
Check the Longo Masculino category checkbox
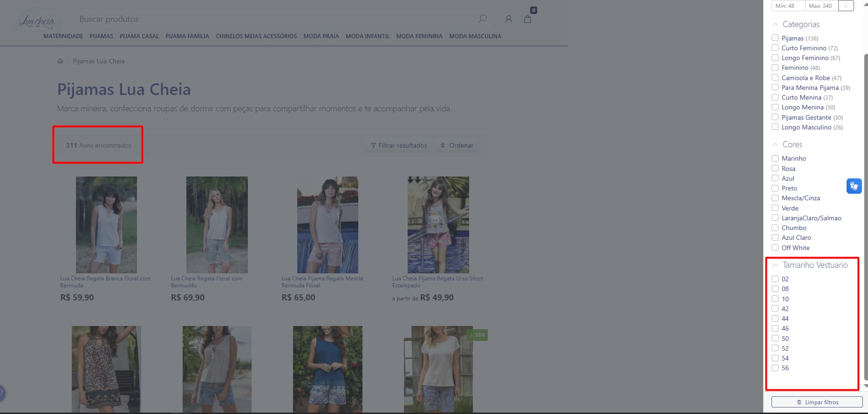tap(775, 127)
